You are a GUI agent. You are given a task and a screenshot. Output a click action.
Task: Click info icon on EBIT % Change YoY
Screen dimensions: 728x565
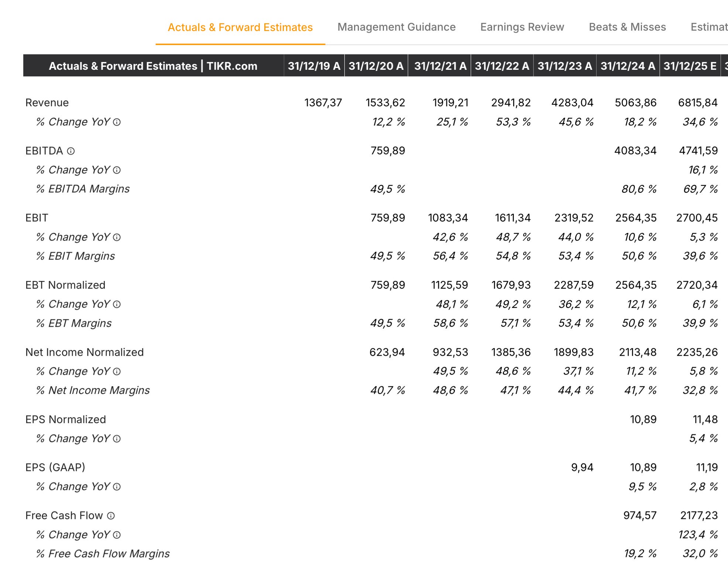117,237
